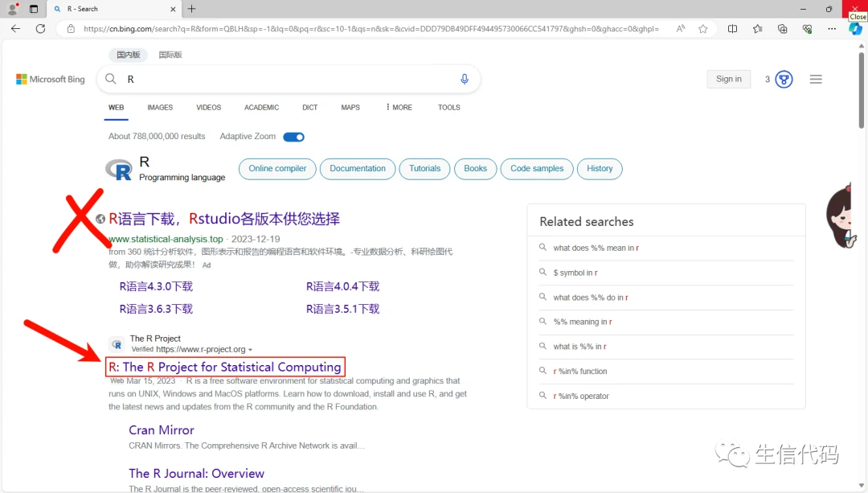
Task: Select the ACADEMIC search tab
Action: [262, 108]
